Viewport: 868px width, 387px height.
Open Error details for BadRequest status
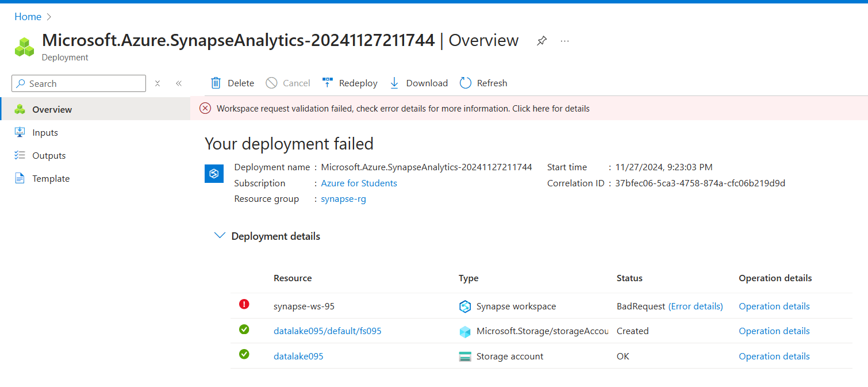696,306
